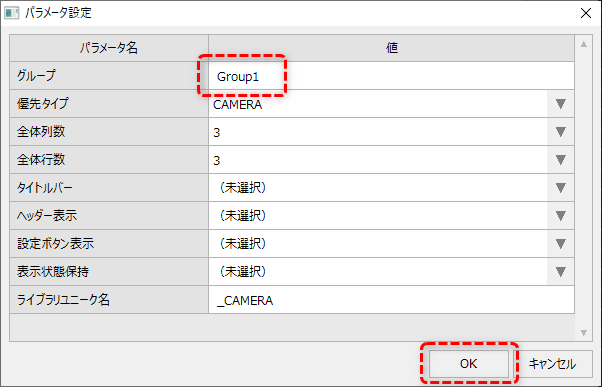Confirm settings with the OK button
Screen dimensions: 602x387
tap(469, 364)
